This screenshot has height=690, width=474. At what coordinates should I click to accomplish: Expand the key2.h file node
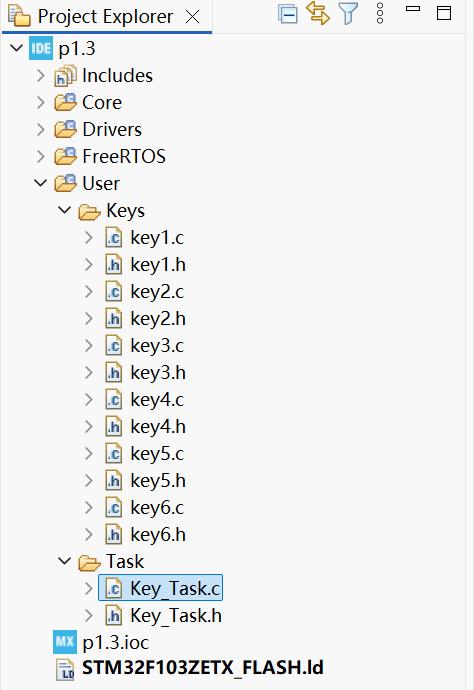tap(89, 319)
